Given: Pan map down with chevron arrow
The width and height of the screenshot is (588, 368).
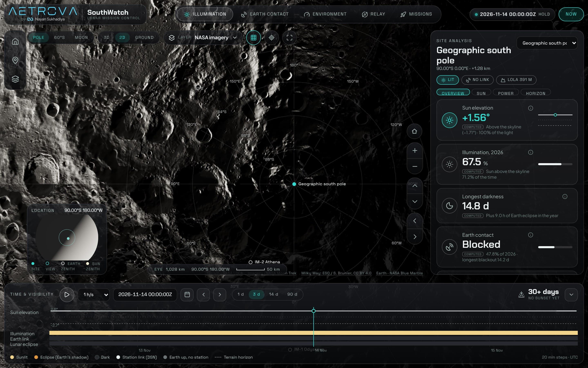Looking at the screenshot, I should coord(414,202).
